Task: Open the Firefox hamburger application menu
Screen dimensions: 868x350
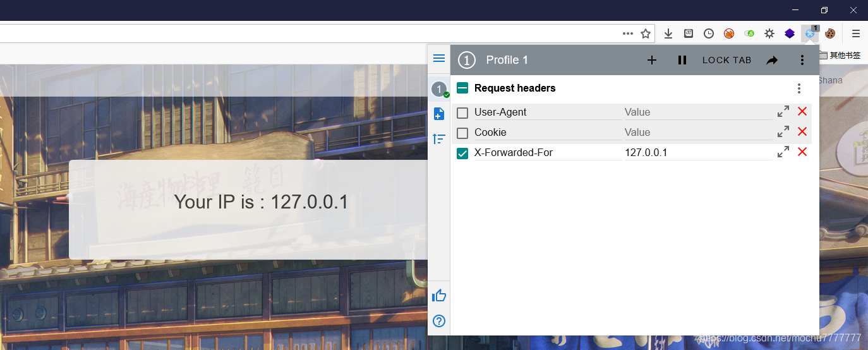Action: [856, 33]
